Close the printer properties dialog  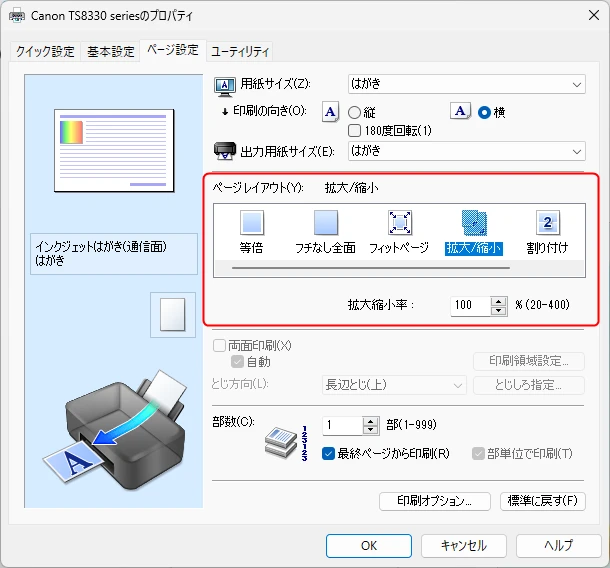594,16
